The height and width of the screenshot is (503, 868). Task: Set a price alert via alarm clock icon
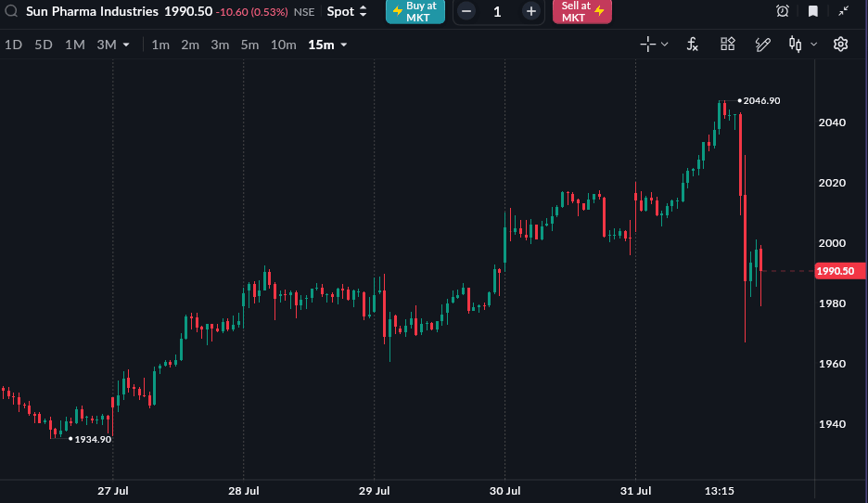coord(782,11)
